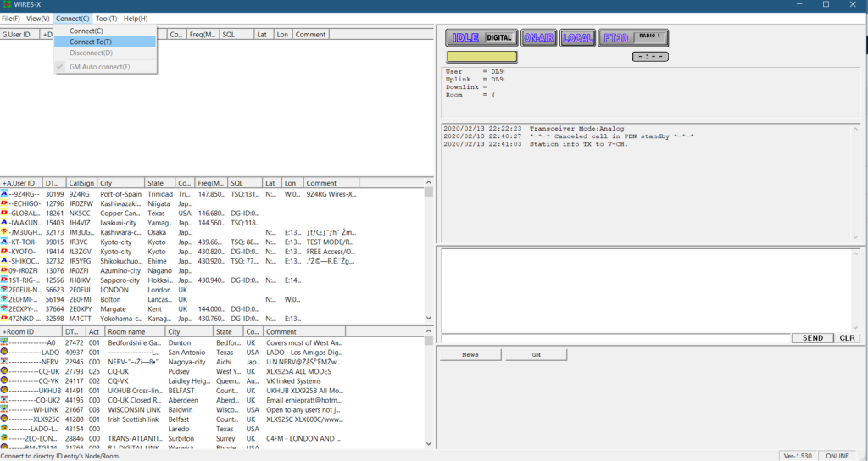Screen dimensions: 868x461
Task: Click the node icon for 09-JR0ZFI
Action: pos(4,270)
